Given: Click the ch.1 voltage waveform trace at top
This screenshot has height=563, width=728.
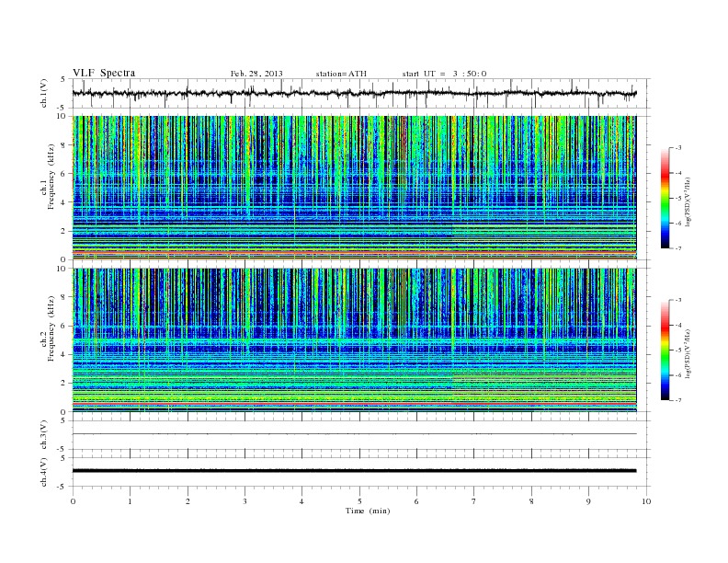Looking at the screenshot, I should point(354,93).
